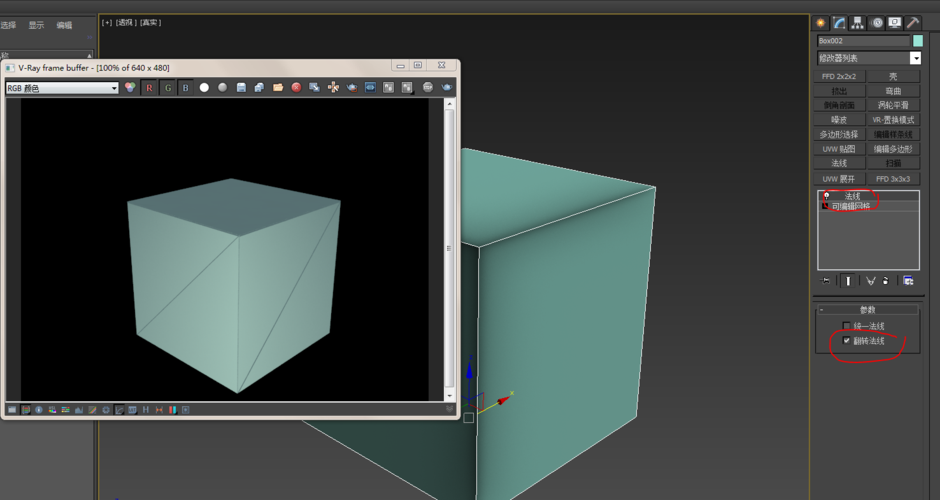Toggle the lightbulb on 法线 modifier

coord(826,196)
